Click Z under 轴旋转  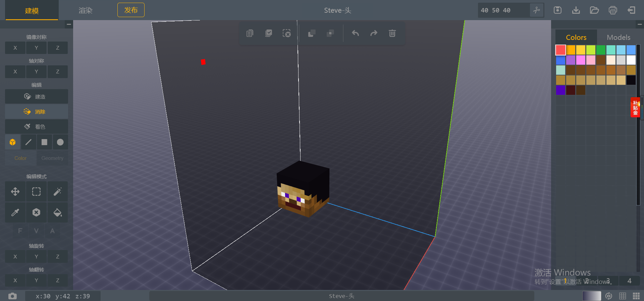[x=58, y=257]
